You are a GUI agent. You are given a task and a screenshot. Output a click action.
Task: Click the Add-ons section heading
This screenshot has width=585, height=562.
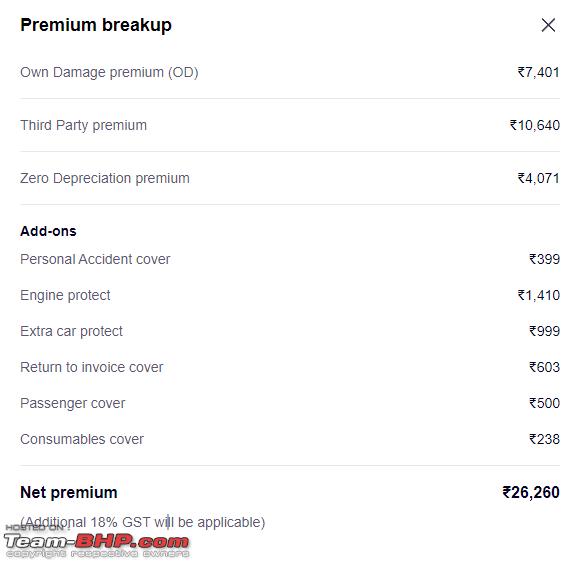49,231
